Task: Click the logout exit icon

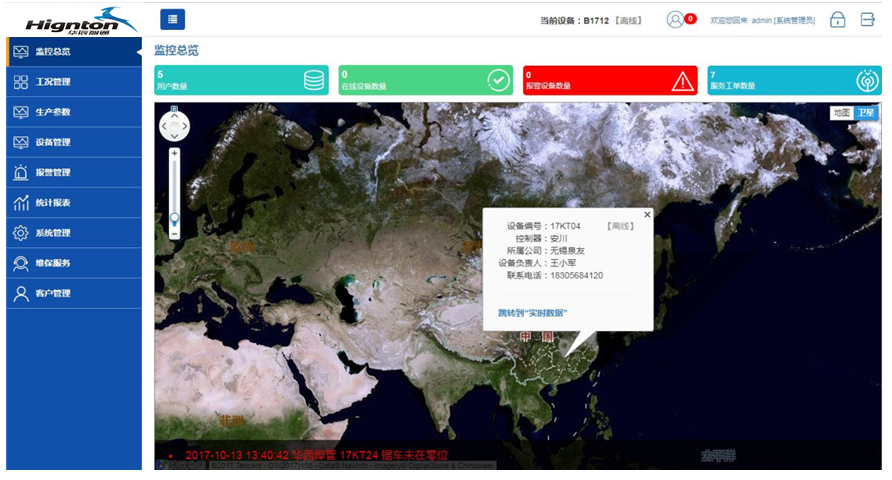Action: (867, 20)
